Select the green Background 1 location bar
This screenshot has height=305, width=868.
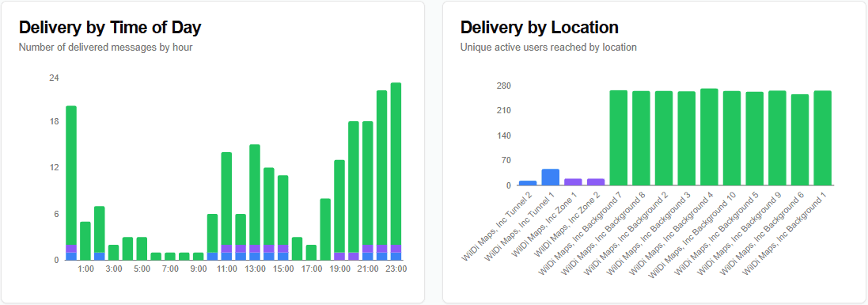823,138
